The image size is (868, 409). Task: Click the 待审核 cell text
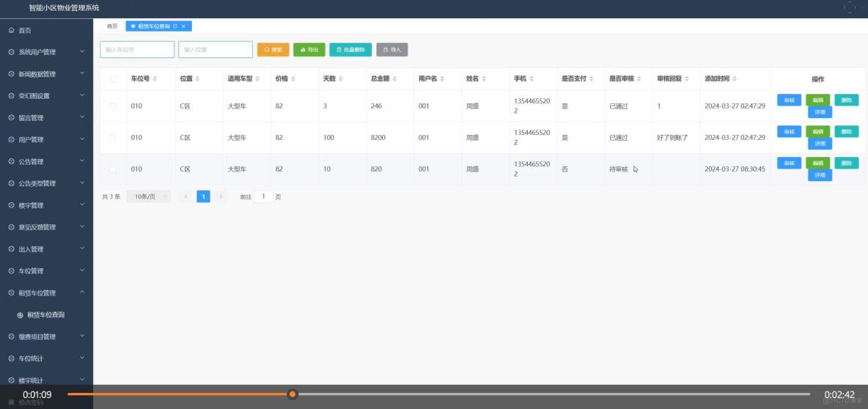pos(618,169)
